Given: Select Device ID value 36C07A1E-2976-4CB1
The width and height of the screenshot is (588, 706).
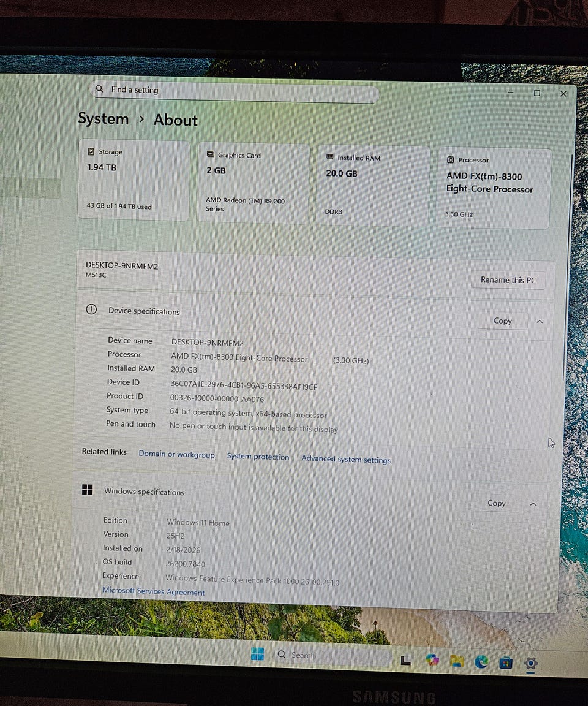Looking at the screenshot, I should pyautogui.click(x=243, y=385).
